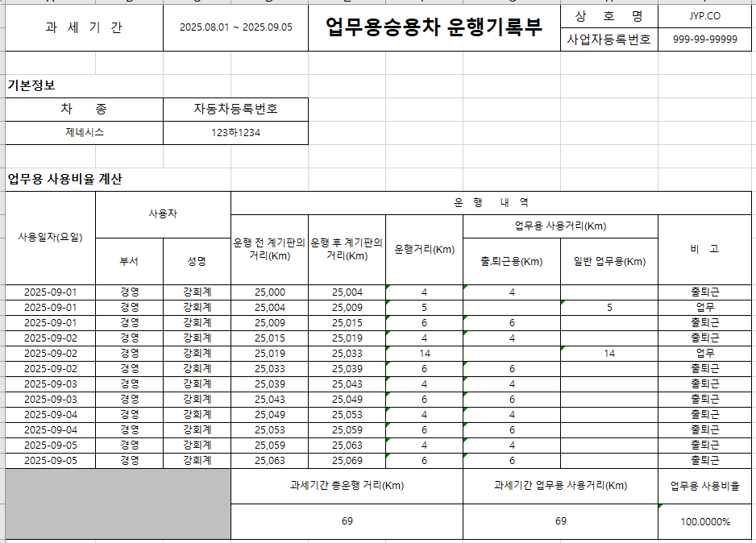Click the 사용일자(요일) column header

pos(50,238)
